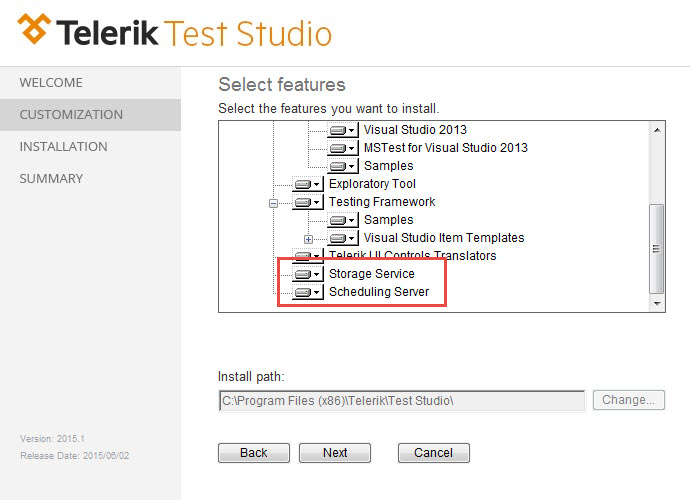Click the Samples feature icon under Testing Framework
The height and width of the screenshot is (500, 690).
(343, 220)
